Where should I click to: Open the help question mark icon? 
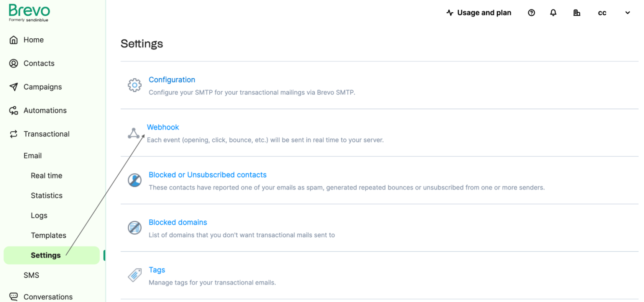[x=531, y=13]
